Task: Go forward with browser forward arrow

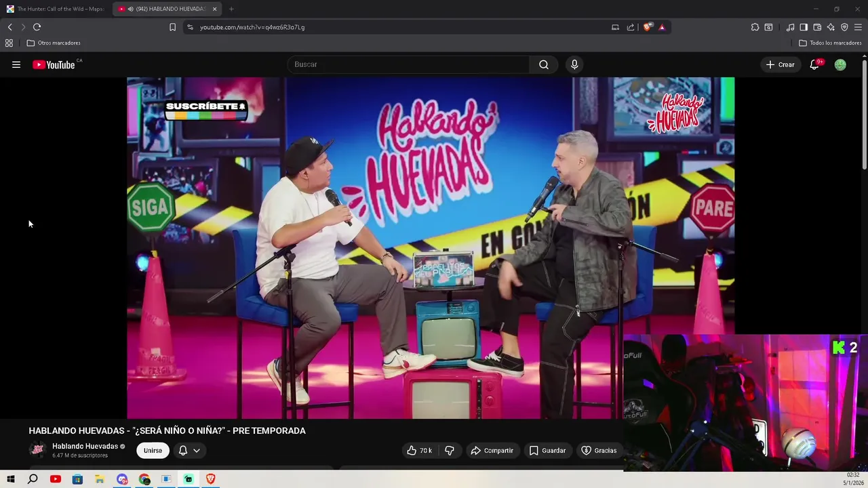Action: [x=23, y=27]
